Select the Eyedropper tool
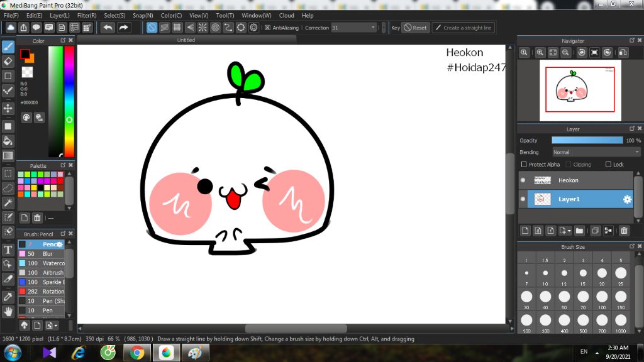 (8, 297)
